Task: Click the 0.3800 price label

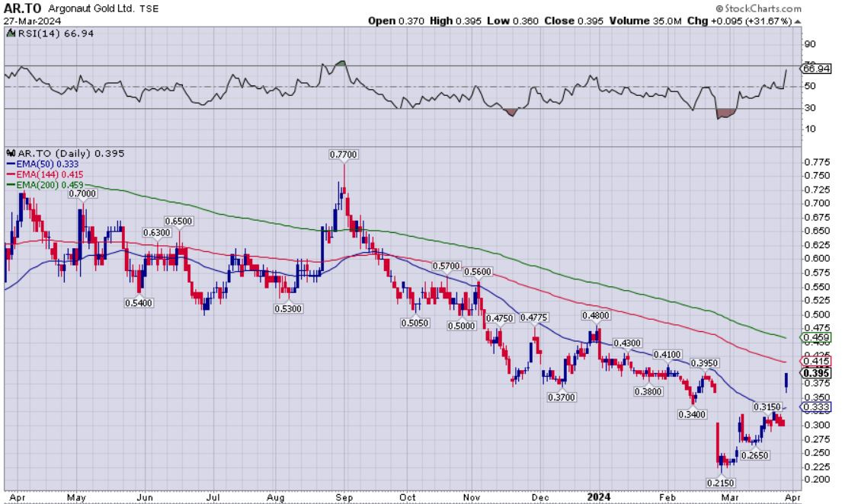Action: [x=648, y=392]
